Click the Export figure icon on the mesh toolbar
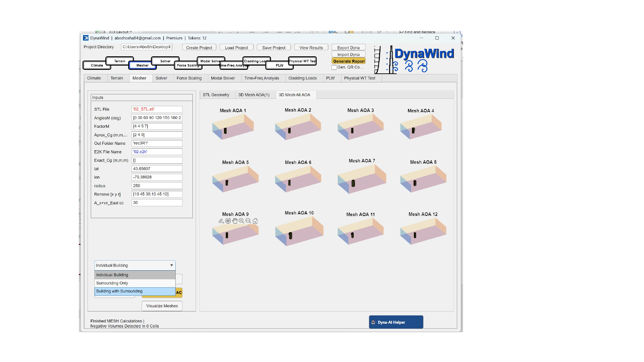This screenshot has width=644, height=362. click(x=220, y=221)
